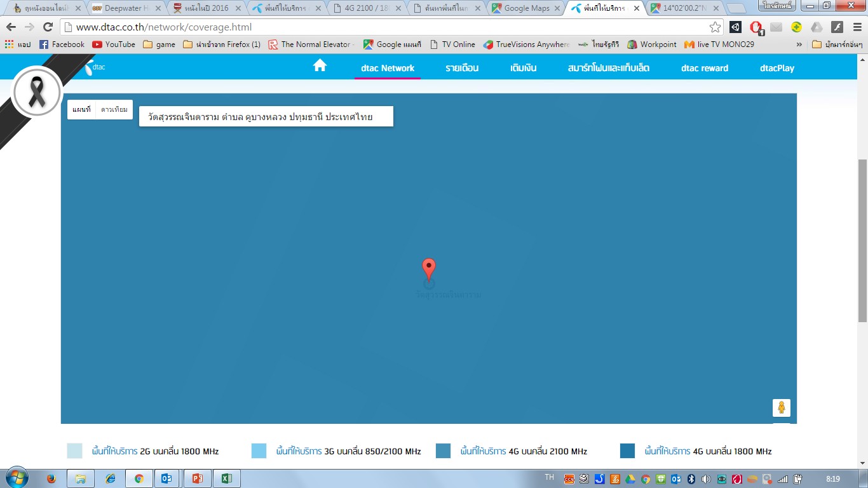The width and height of the screenshot is (868, 488).
Task: Click the Bluetooth tray icon
Action: pos(691,478)
